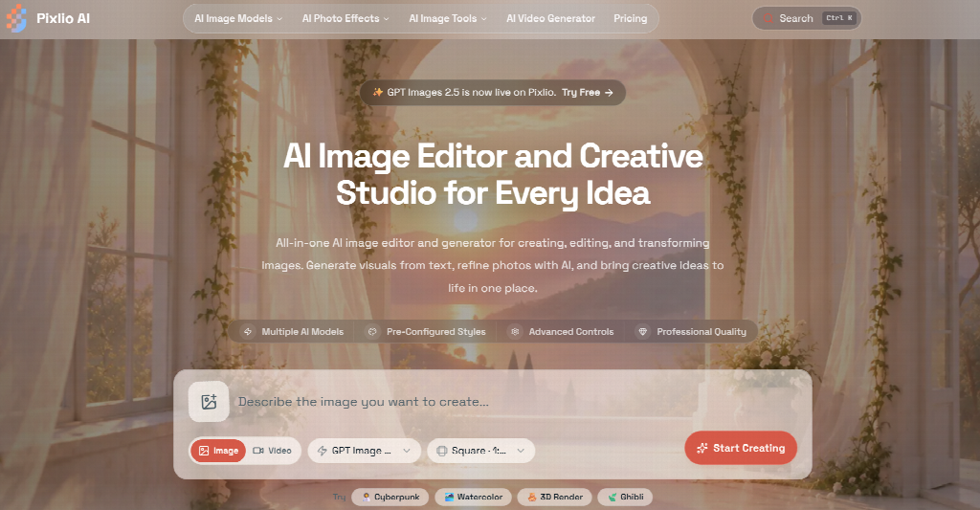Click the 3D Render style icon
The width and height of the screenshot is (980, 510).
[532, 498]
